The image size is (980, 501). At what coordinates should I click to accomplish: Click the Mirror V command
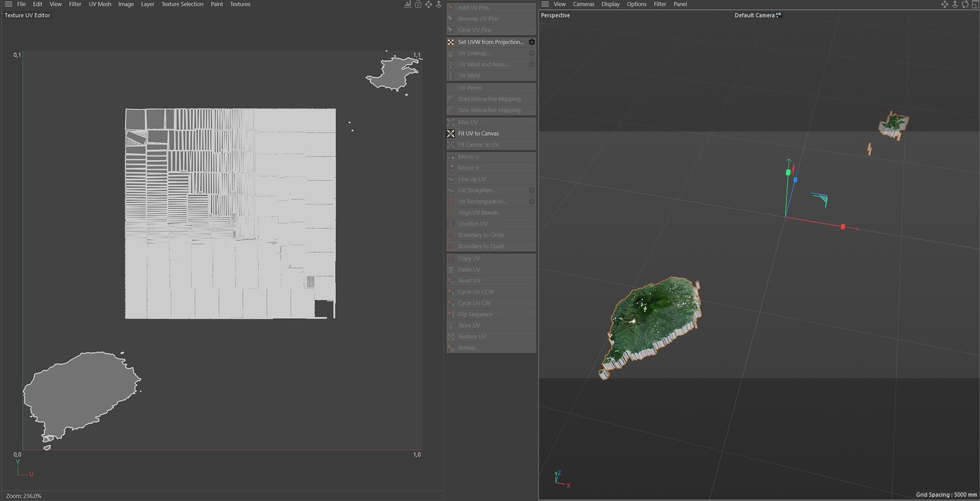[x=491, y=168]
